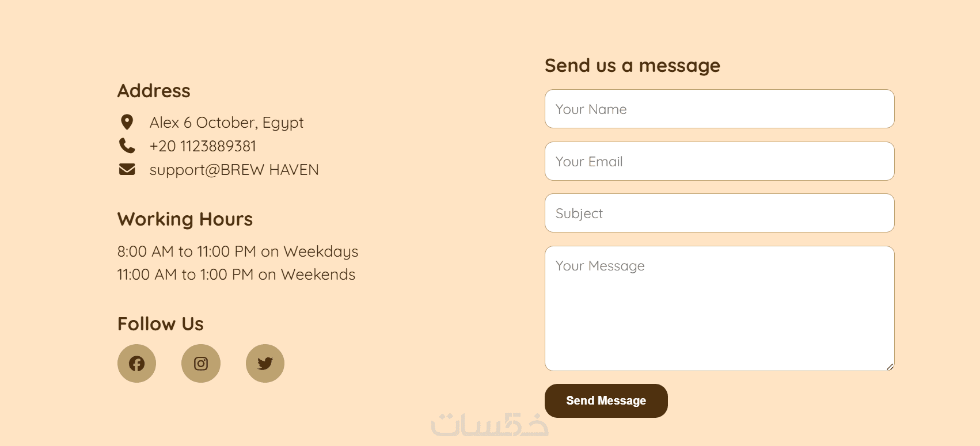Click the Working Hours heading
980x446 pixels.
click(x=185, y=219)
